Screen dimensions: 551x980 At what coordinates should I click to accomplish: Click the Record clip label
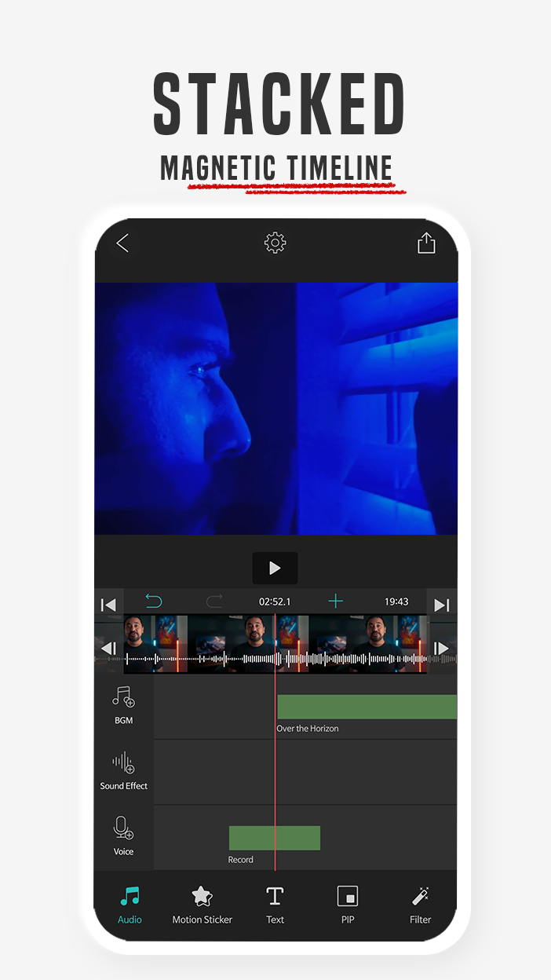tap(241, 860)
